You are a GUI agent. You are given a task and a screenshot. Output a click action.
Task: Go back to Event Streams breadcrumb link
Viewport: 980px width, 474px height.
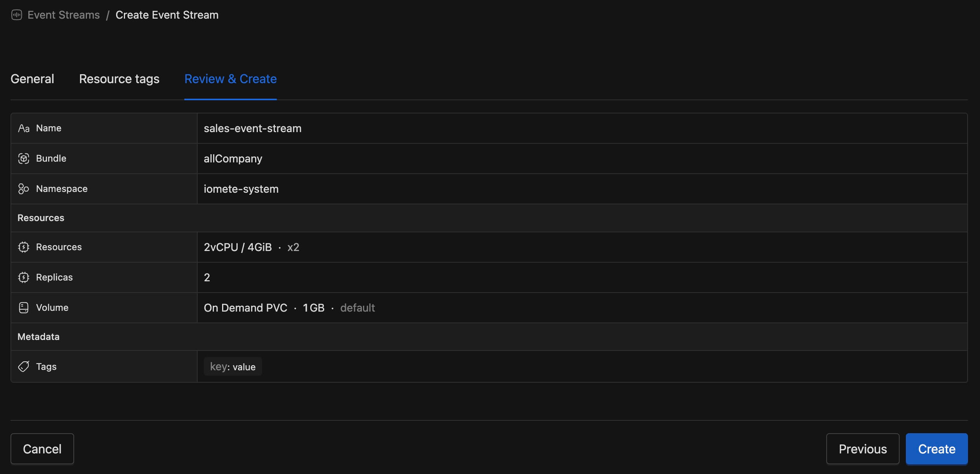(x=64, y=15)
